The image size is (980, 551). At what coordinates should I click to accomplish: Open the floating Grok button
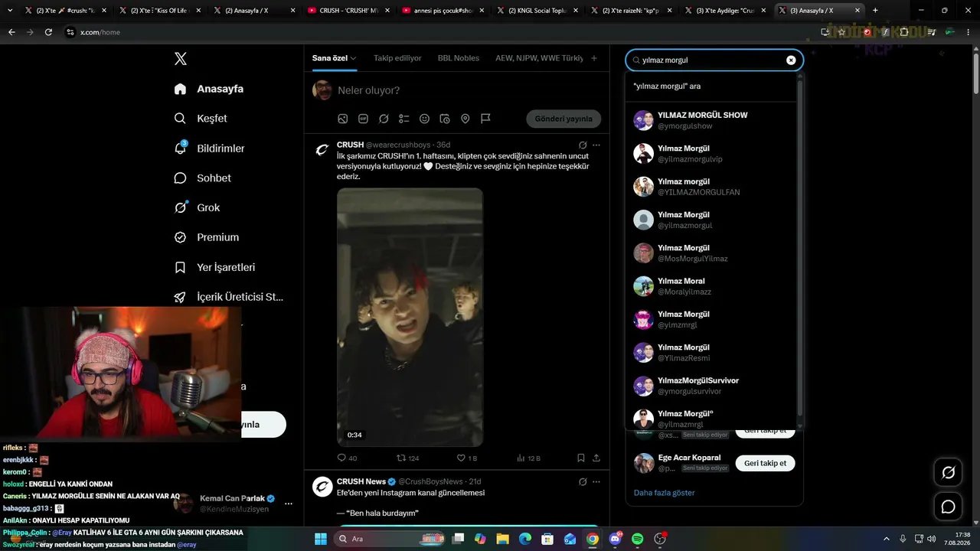coord(948,473)
